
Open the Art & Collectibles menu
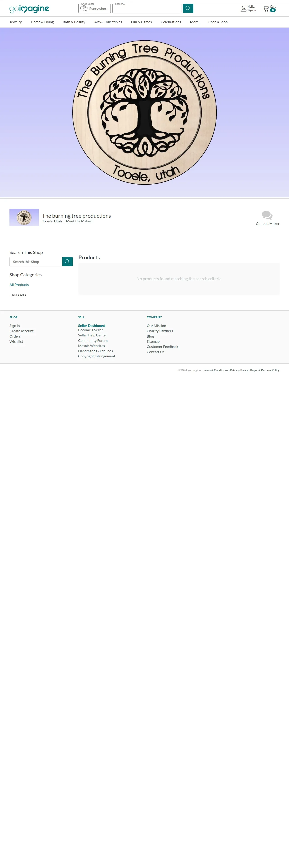coord(108,22)
